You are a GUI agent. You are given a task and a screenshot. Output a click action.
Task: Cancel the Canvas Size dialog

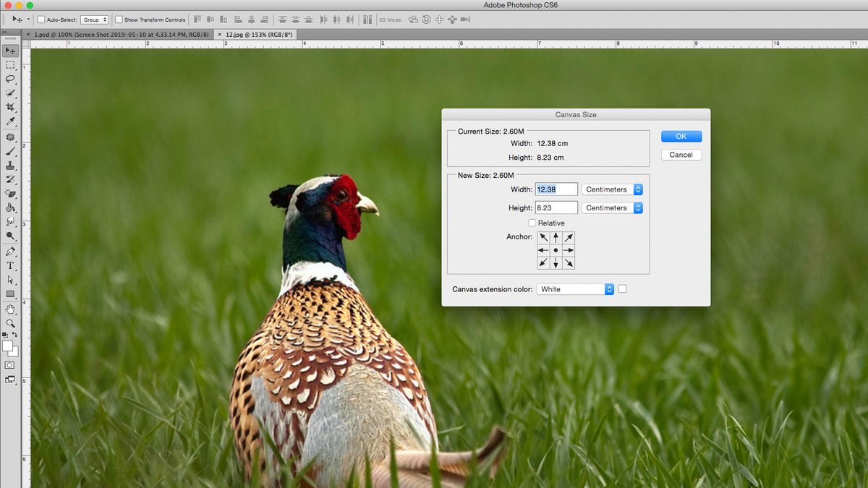point(681,154)
